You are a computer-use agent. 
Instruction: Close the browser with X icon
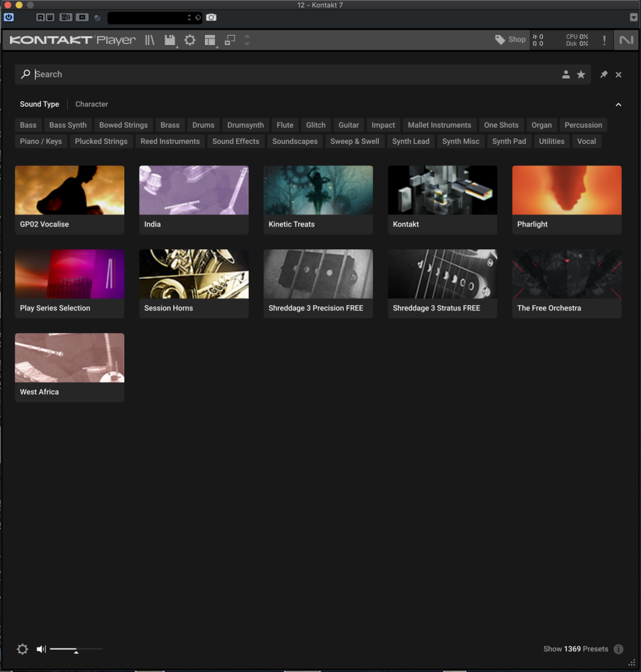point(618,75)
